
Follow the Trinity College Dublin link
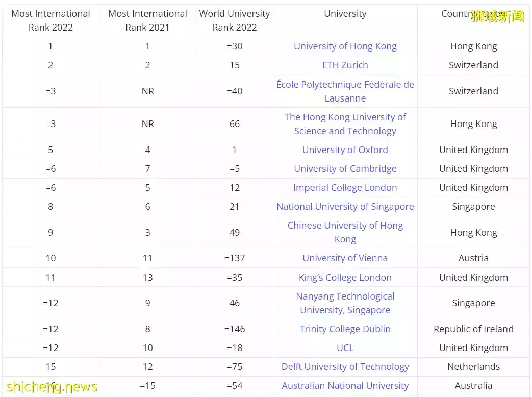coord(345,329)
